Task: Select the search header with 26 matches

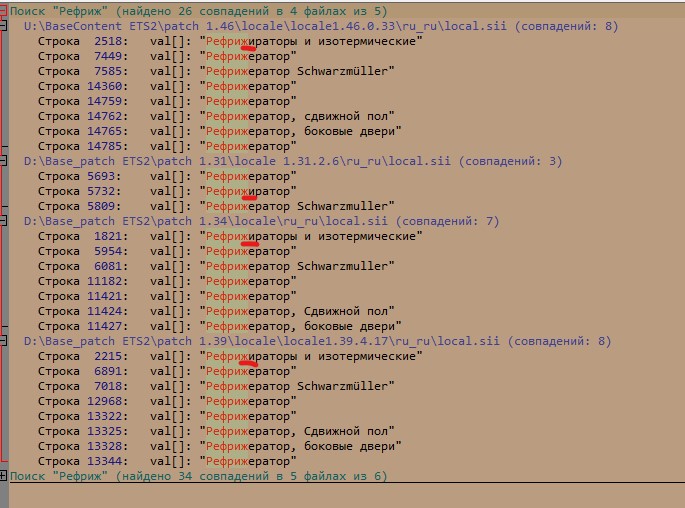Action: coord(198,11)
